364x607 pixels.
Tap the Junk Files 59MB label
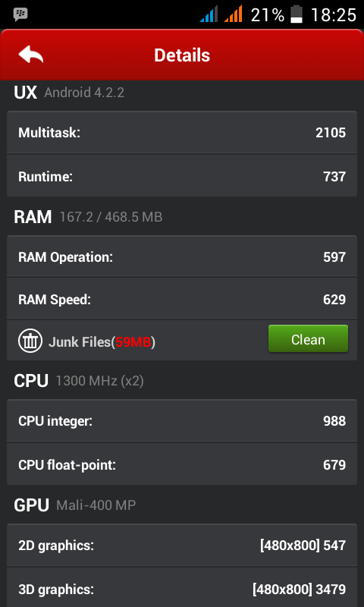[x=102, y=342]
